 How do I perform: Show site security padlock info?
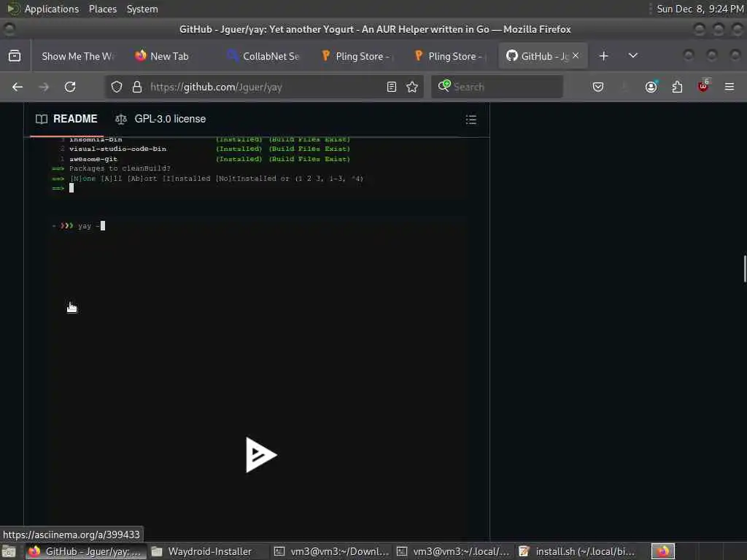pos(137,87)
